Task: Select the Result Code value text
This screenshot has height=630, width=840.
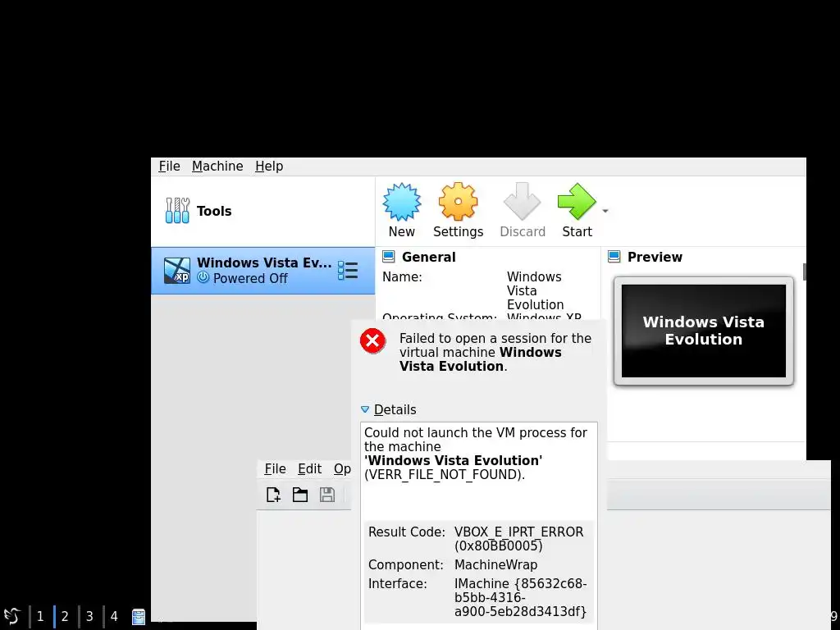Action: pyautogui.click(x=518, y=539)
